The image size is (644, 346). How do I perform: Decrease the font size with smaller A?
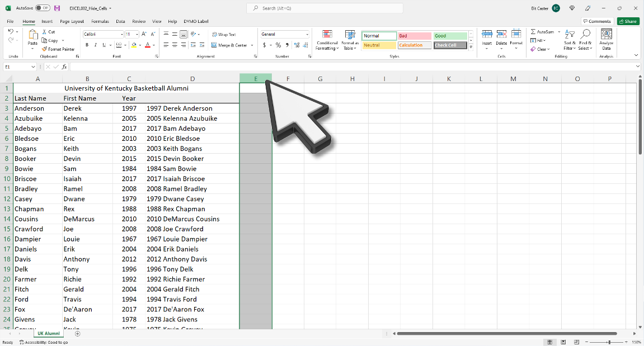pos(153,34)
